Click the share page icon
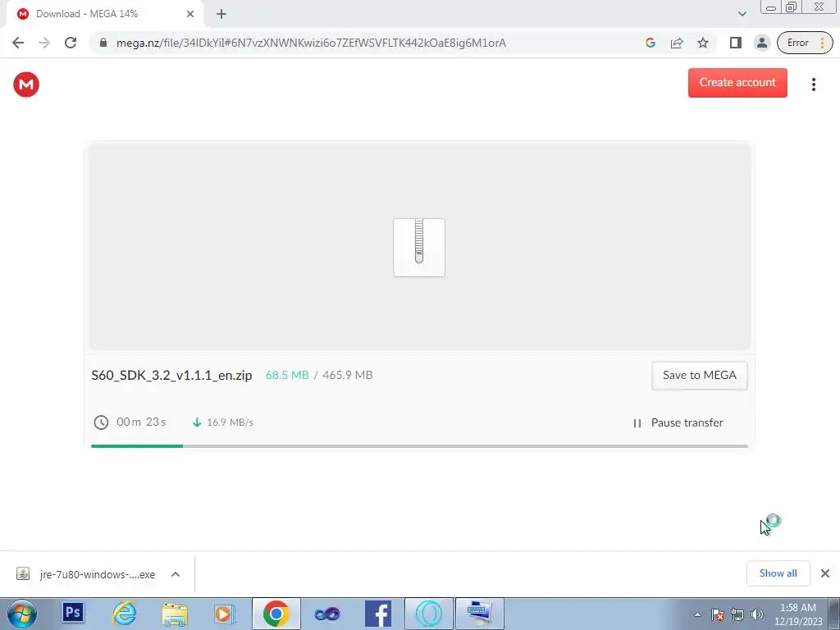 pos(677,43)
